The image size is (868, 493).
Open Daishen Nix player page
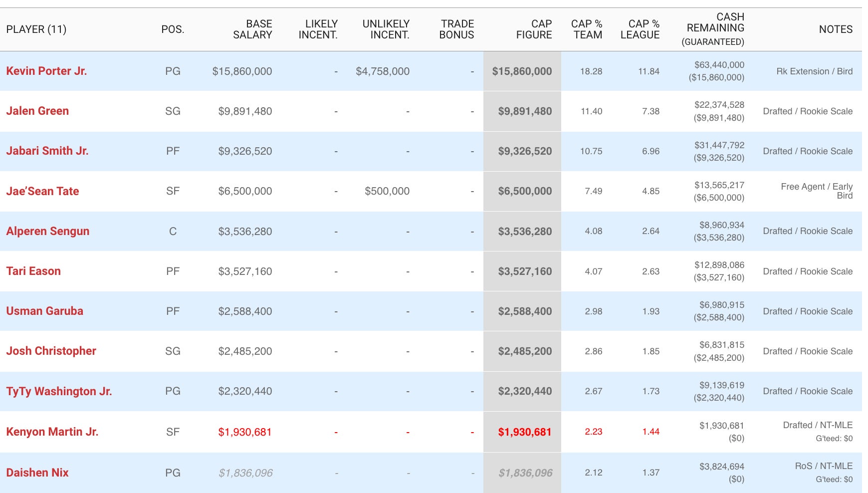37,473
